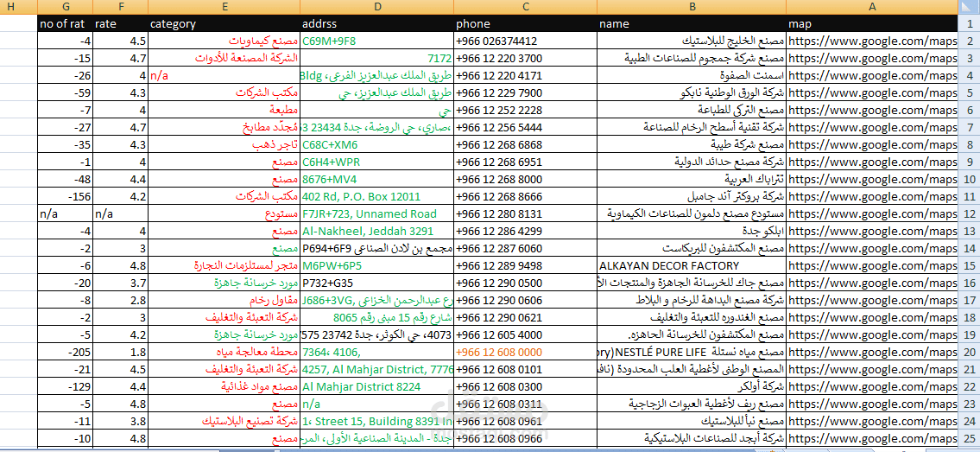
Task: Select address cell C6H4+WPR
Action: 377,162
